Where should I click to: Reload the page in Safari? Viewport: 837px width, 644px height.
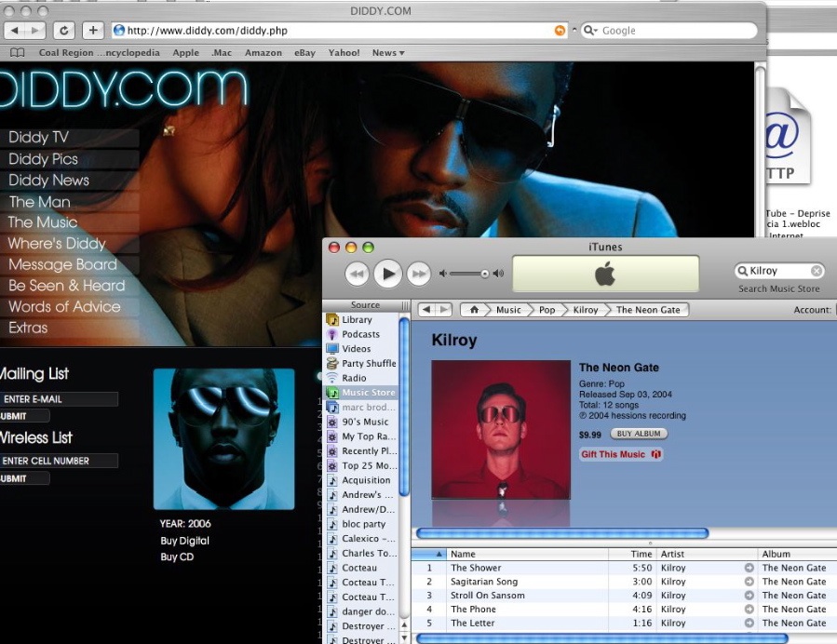64,31
